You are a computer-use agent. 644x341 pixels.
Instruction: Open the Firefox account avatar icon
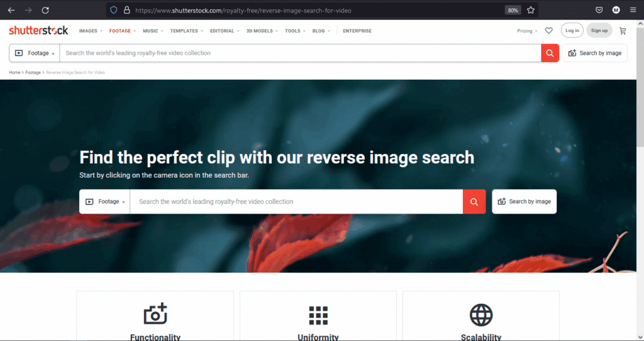click(616, 10)
